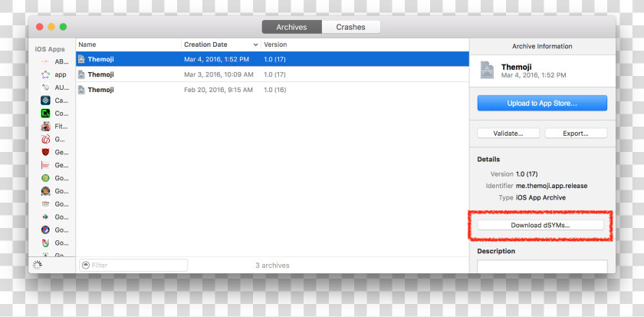This screenshot has width=644, height=317.
Task: Click into the Description text box
Action: [542, 266]
